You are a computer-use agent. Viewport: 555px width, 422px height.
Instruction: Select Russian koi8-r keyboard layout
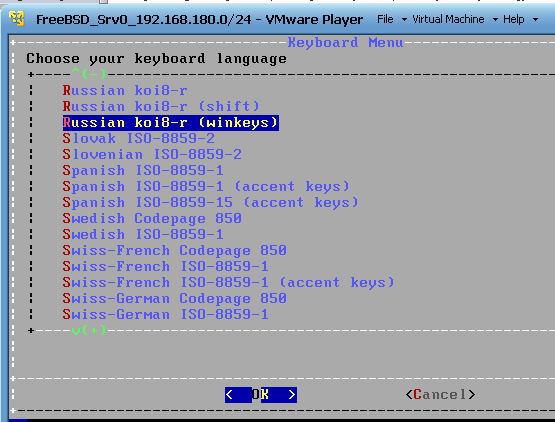coord(125,90)
